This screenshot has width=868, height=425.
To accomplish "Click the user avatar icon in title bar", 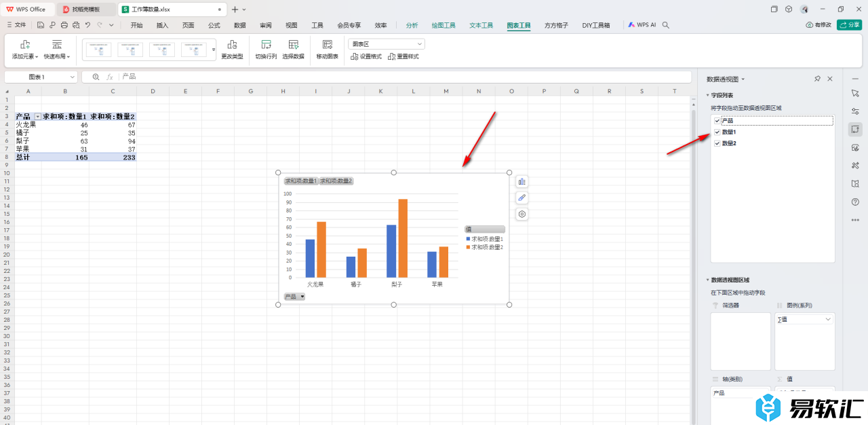I will (x=804, y=10).
